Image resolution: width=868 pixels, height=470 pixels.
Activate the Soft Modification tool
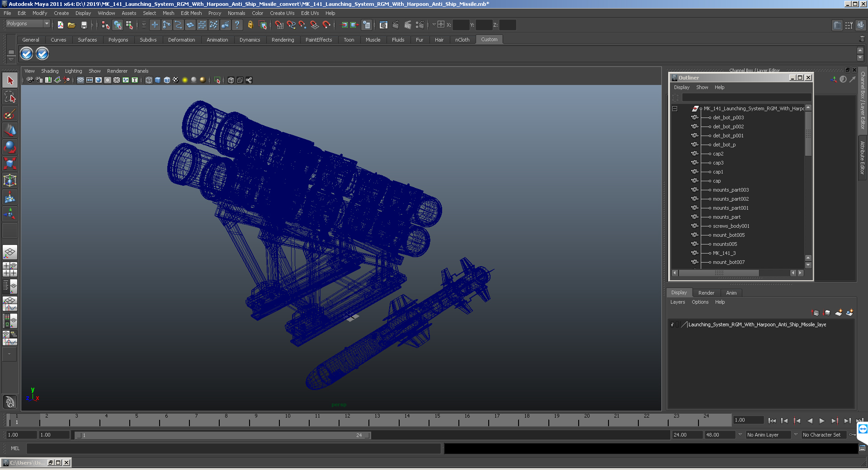10,197
